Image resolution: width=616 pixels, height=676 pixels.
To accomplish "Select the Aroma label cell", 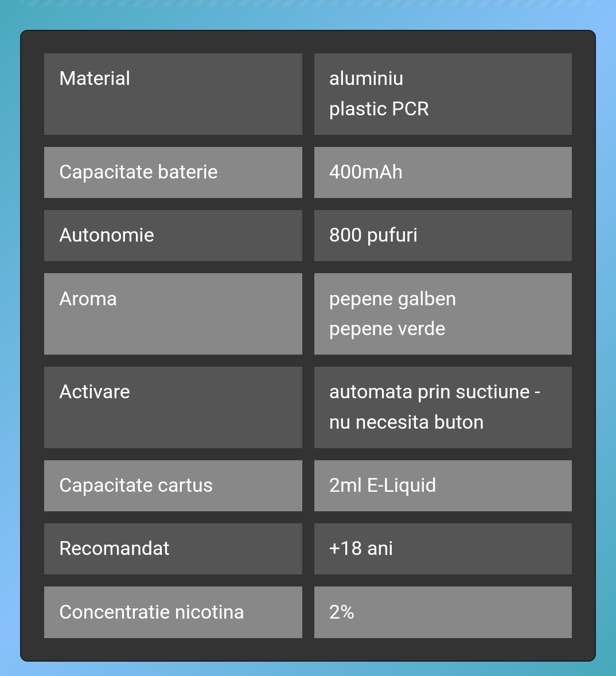I will [x=173, y=314].
